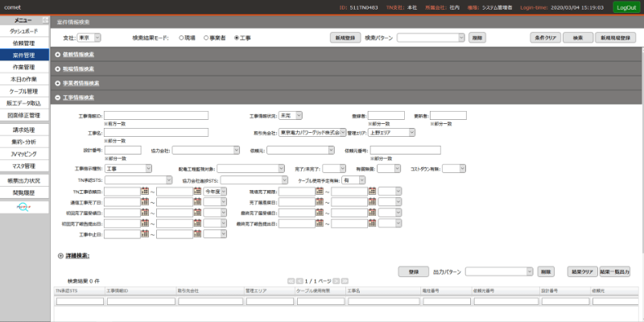Focus the 依頼元番号 input field
This screenshot has width=644, height=322.
(406, 150)
